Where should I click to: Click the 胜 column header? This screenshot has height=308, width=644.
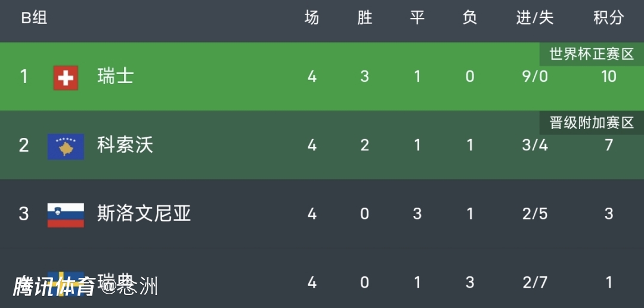[364, 18]
